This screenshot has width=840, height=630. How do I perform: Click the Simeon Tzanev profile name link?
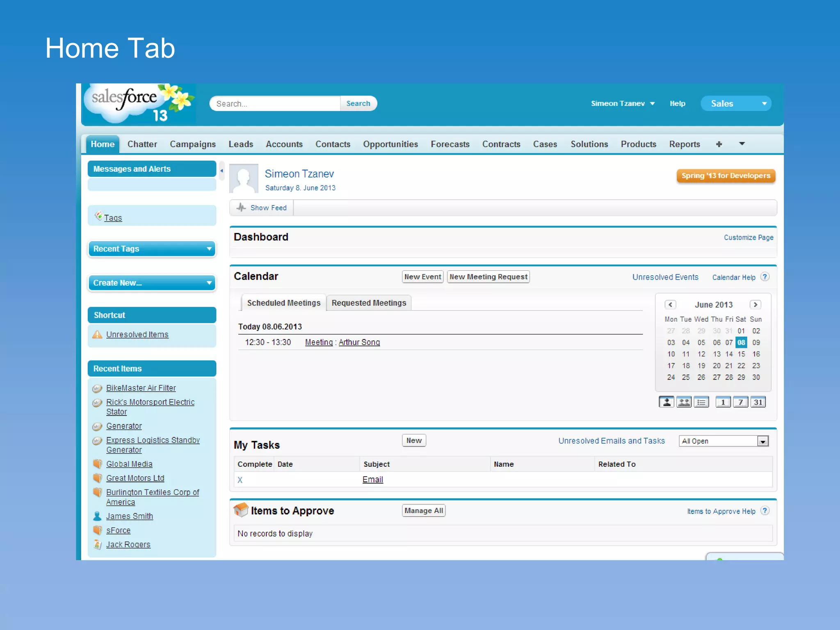(x=299, y=173)
